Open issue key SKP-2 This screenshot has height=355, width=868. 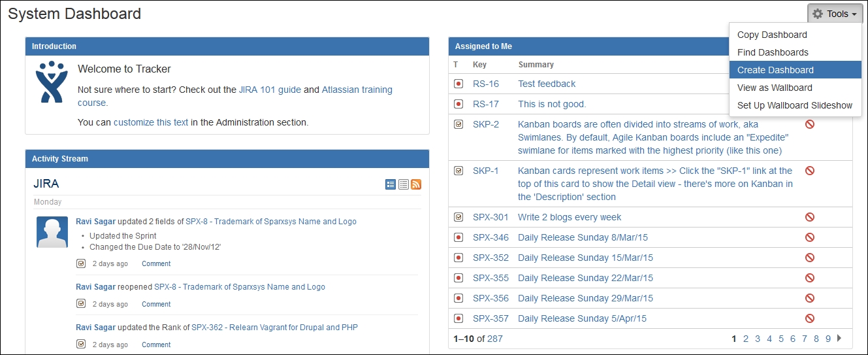(486, 124)
